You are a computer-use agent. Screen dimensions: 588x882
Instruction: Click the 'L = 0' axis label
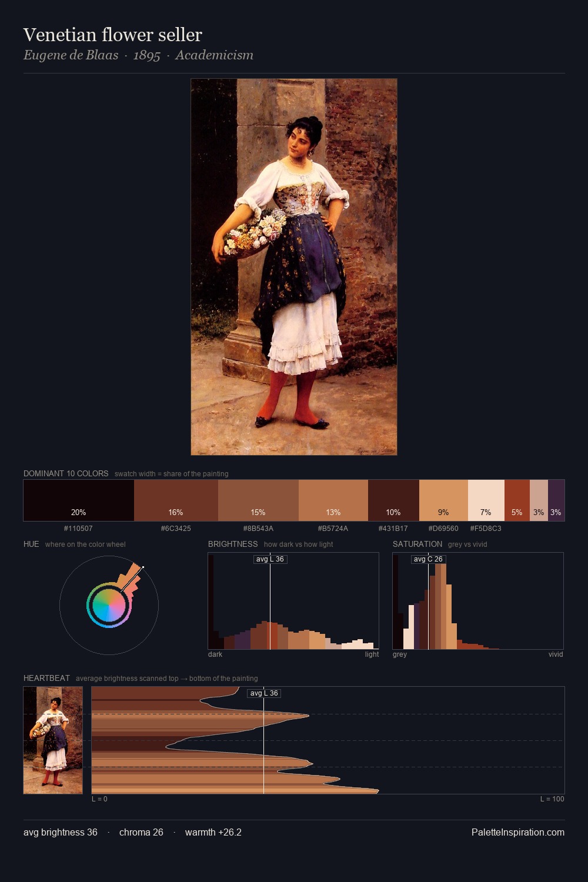[99, 799]
